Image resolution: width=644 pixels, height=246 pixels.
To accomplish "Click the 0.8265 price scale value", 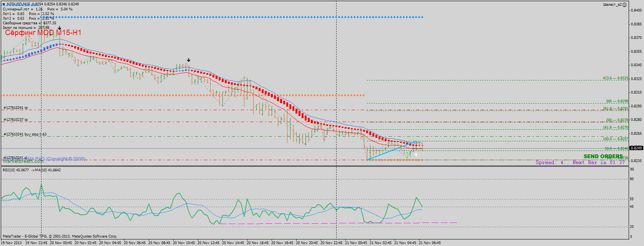I will [637, 134].
